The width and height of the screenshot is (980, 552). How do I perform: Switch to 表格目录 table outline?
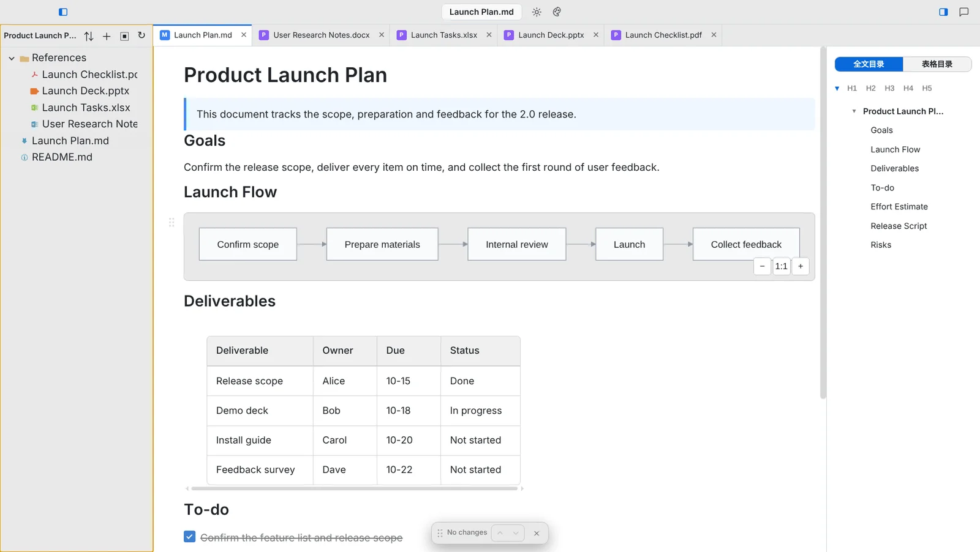[937, 64]
